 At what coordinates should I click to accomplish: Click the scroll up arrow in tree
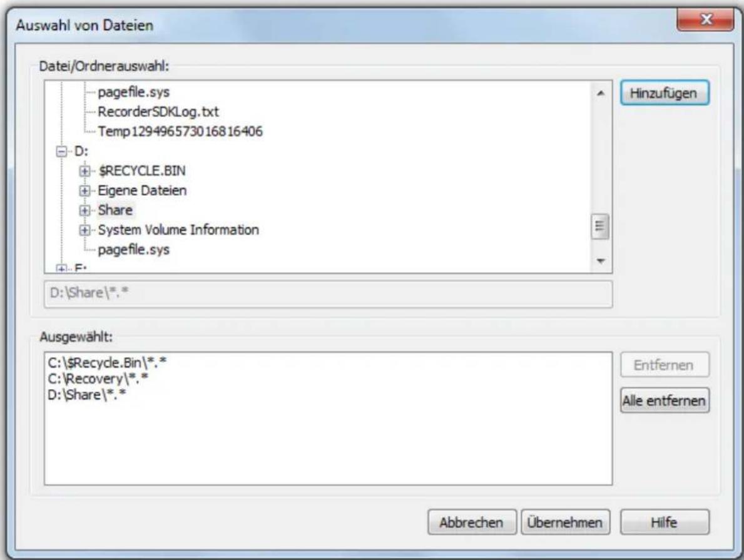point(601,93)
